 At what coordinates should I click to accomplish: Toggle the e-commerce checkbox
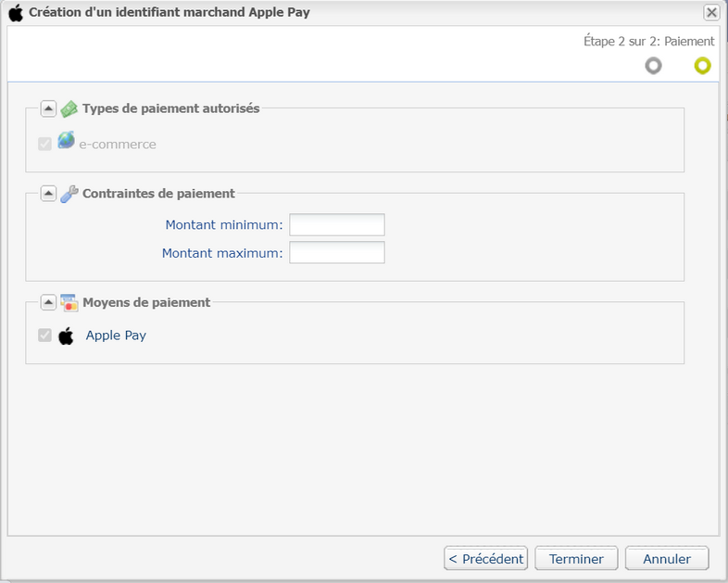(x=45, y=144)
